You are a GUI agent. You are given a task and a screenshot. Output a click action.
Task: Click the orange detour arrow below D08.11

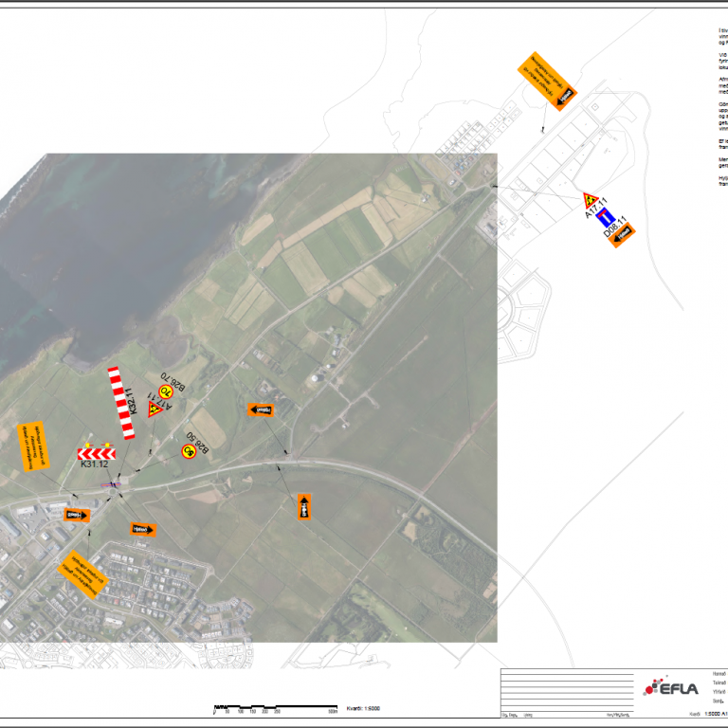(621, 234)
